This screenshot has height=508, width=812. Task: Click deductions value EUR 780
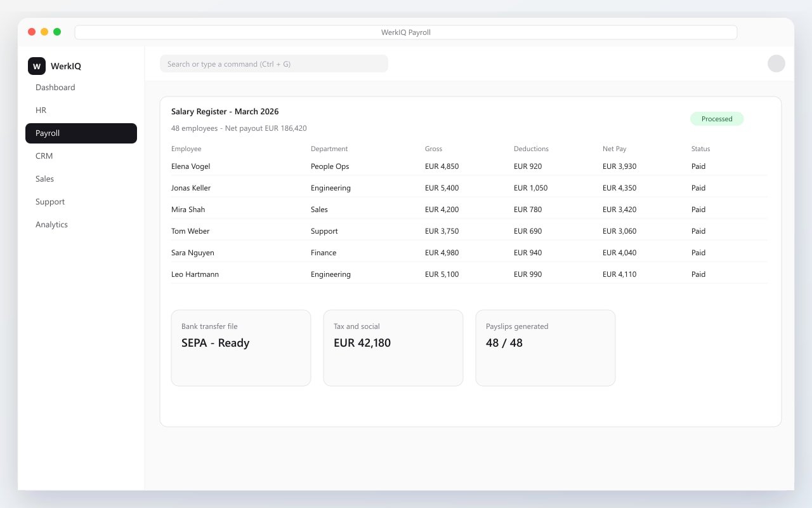point(528,210)
